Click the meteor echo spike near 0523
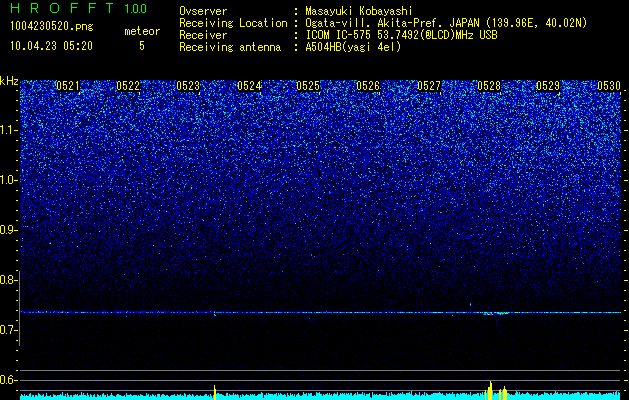The height and width of the screenshot is (400, 629). click(215, 392)
